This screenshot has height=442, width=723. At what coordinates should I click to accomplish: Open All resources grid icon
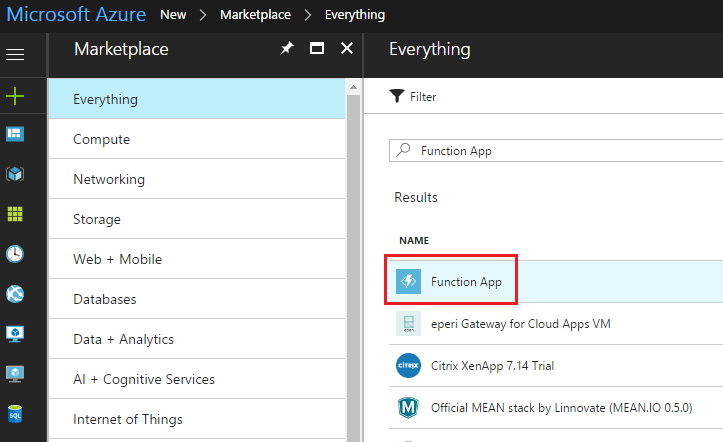(x=15, y=214)
